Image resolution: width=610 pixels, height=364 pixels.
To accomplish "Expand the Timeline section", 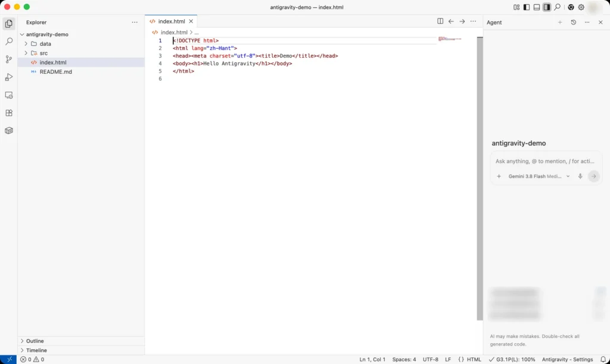I will (22, 350).
